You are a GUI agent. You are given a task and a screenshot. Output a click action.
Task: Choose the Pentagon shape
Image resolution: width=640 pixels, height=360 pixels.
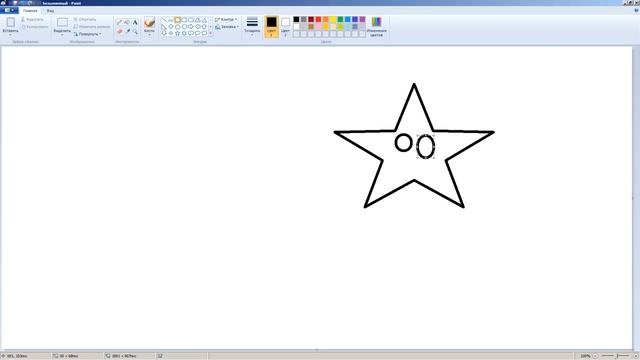(x=178, y=27)
